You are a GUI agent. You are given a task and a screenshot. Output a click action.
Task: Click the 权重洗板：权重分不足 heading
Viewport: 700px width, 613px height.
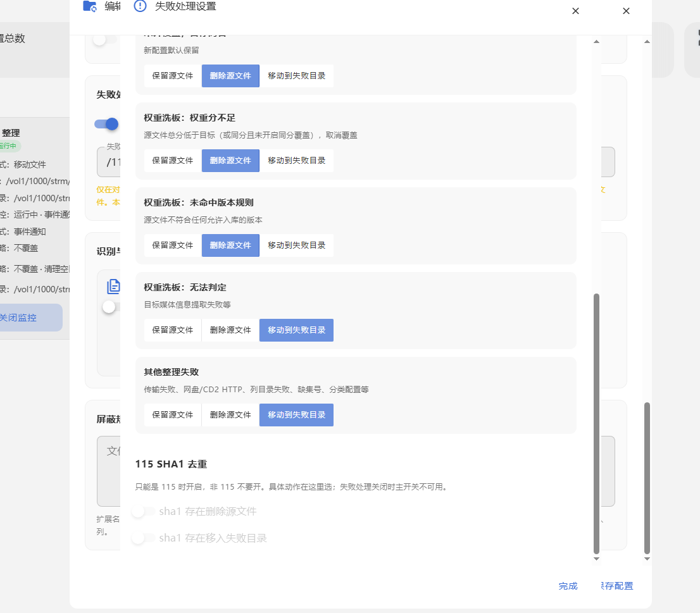click(x=189, y=118)
